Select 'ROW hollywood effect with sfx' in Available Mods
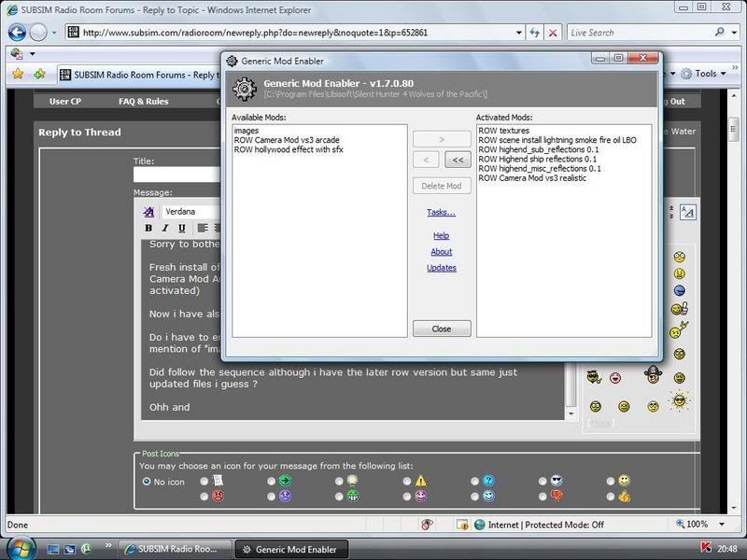 click(289, 149)
